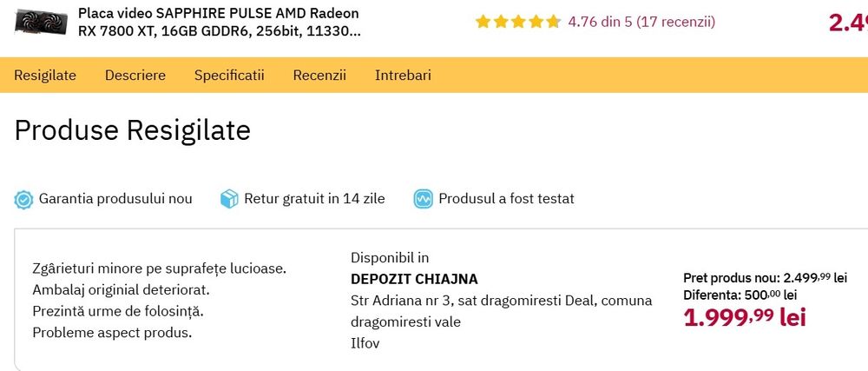Show the Intrebari tab
Screen dimensions: 868x371
click(x=403, y=75)
